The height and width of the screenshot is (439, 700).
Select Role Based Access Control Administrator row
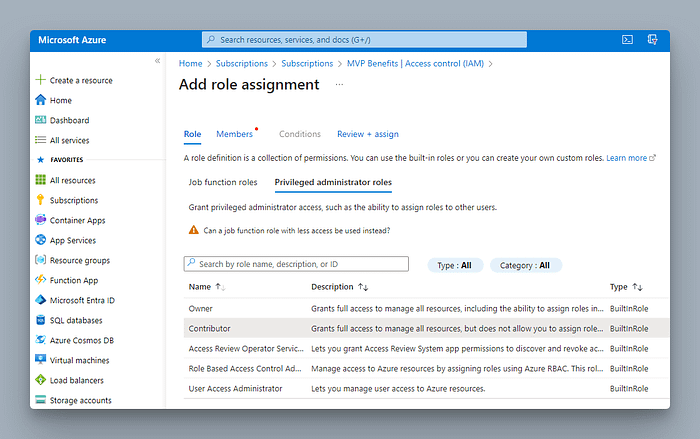(x=426, y=368)
